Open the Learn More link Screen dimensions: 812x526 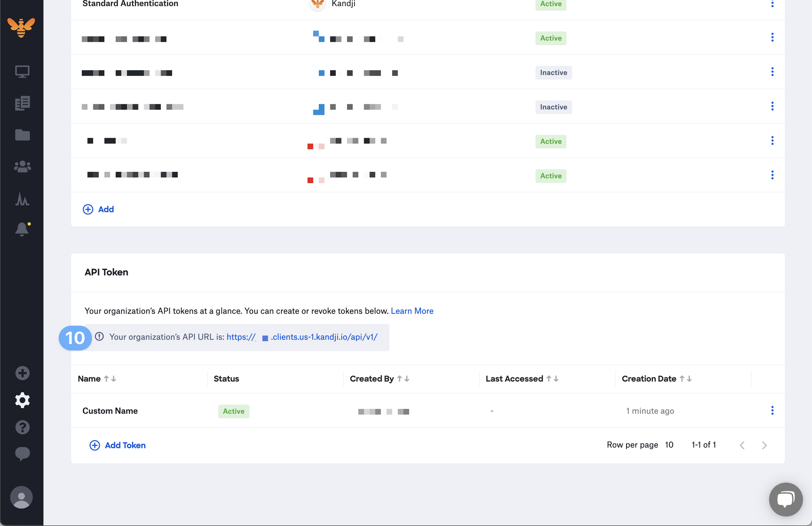(x=412, y=311)
